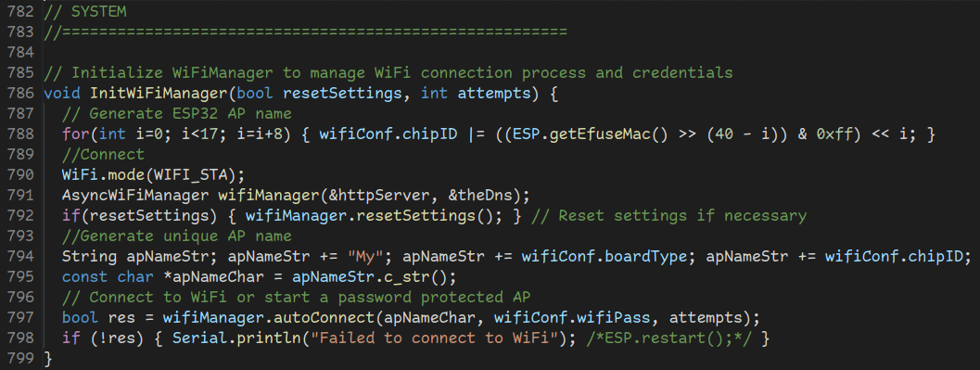
Task: Click the 0xff hex value
Action: [x=816, y=134]
